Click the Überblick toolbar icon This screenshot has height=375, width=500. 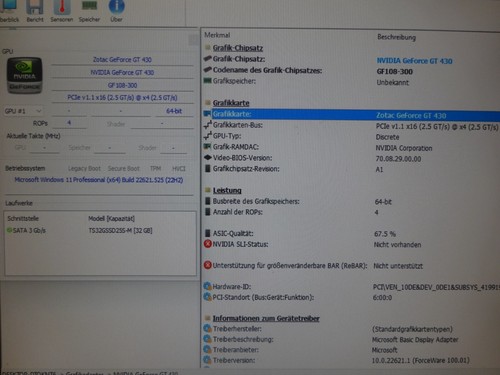tap(9, 11)
